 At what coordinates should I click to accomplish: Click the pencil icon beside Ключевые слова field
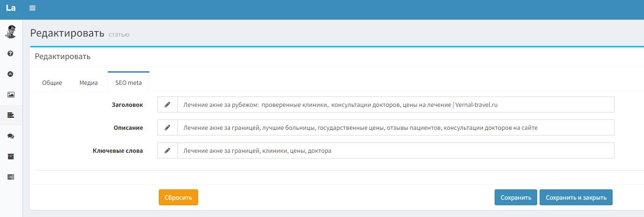point(168,150)
